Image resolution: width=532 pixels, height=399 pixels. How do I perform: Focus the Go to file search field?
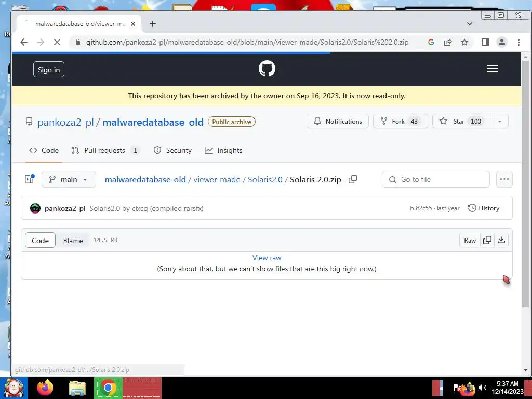pos(436,179)
